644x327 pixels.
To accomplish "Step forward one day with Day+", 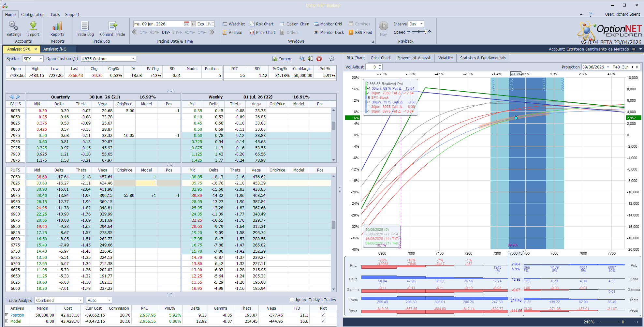I will click(x=177, y=32).
